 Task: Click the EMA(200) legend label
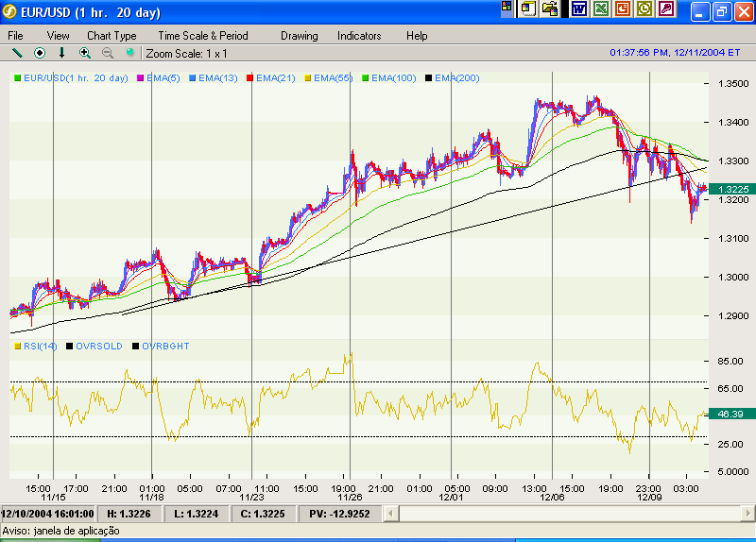pos(457,78)
